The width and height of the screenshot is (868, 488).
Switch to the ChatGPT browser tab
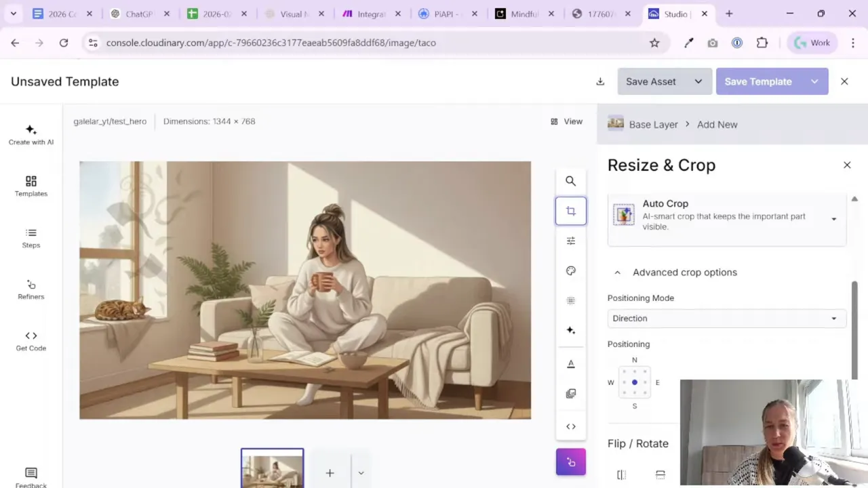(x=139, y=14)
